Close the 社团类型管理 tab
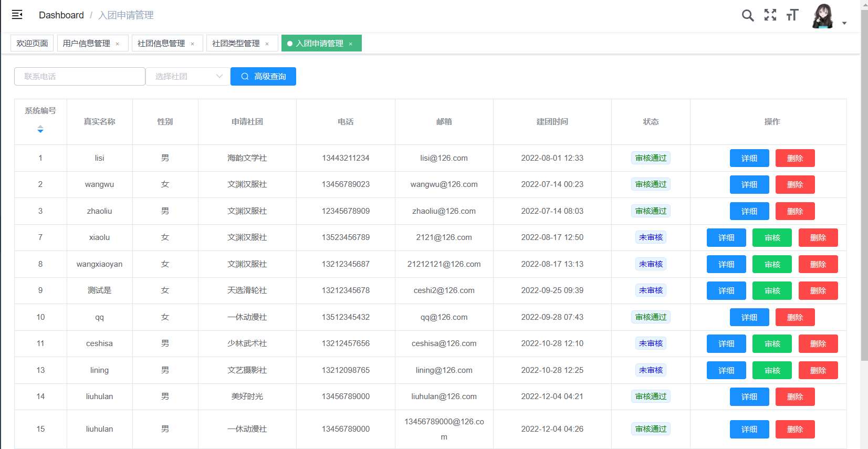The width and height of the screenshot is (868, 449). coord(267,44)
